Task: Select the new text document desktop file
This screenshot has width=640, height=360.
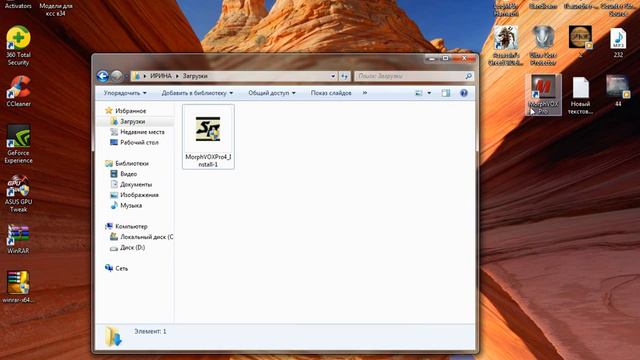Action: (x=580, y=96)
